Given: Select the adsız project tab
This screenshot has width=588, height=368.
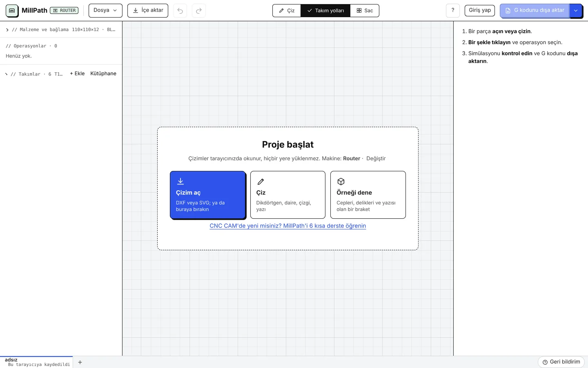Looking at the screenshot, I should 36,362.
